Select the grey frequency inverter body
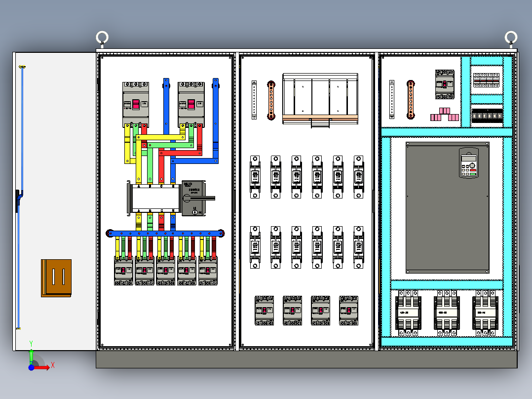Screen dimensions: 532x399 [448, 207]
